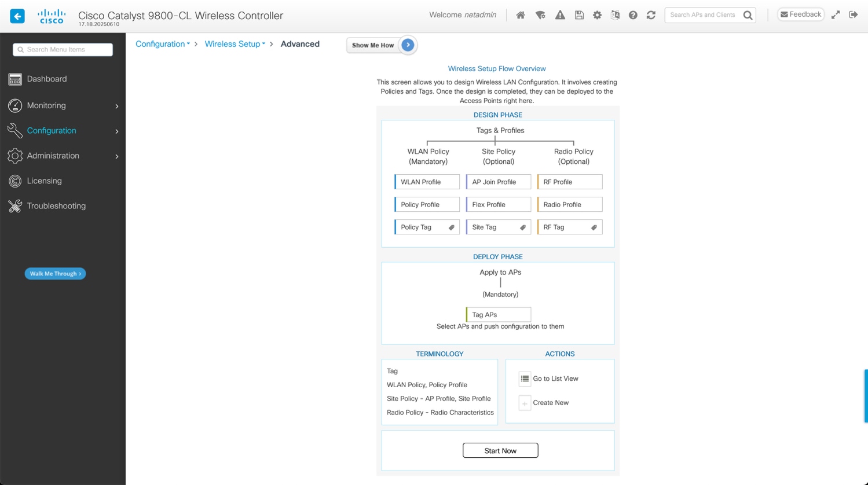Click the Go to List View icon under Actions
Viewport: 868px width, 485px height.
tap(524, 379)
